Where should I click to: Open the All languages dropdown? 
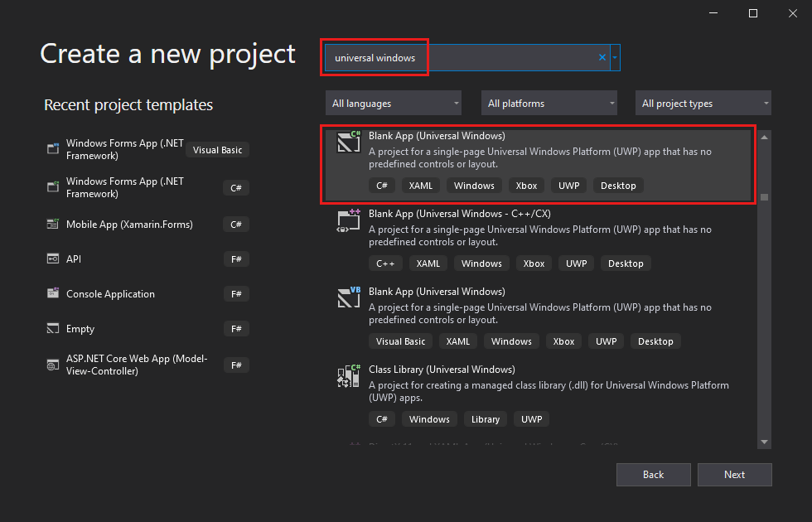click(393, 103)
